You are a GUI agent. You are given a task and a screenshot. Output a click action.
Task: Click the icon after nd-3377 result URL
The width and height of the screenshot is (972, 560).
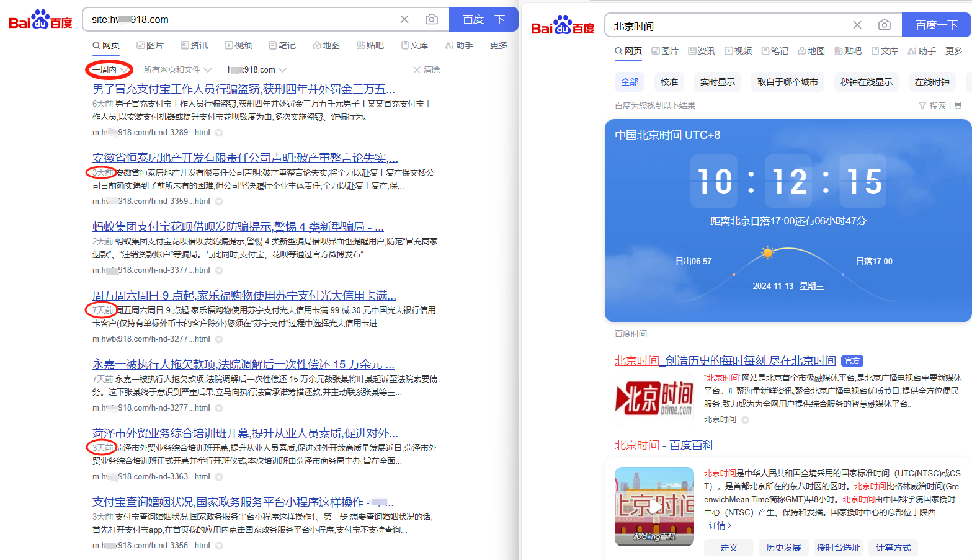pyautogui.click(x=219, y=270)
